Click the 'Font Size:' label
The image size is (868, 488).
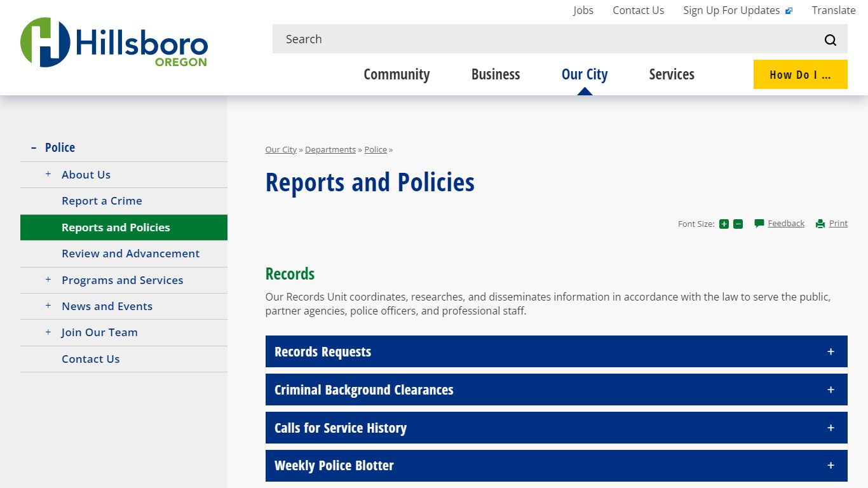[696, 224]
